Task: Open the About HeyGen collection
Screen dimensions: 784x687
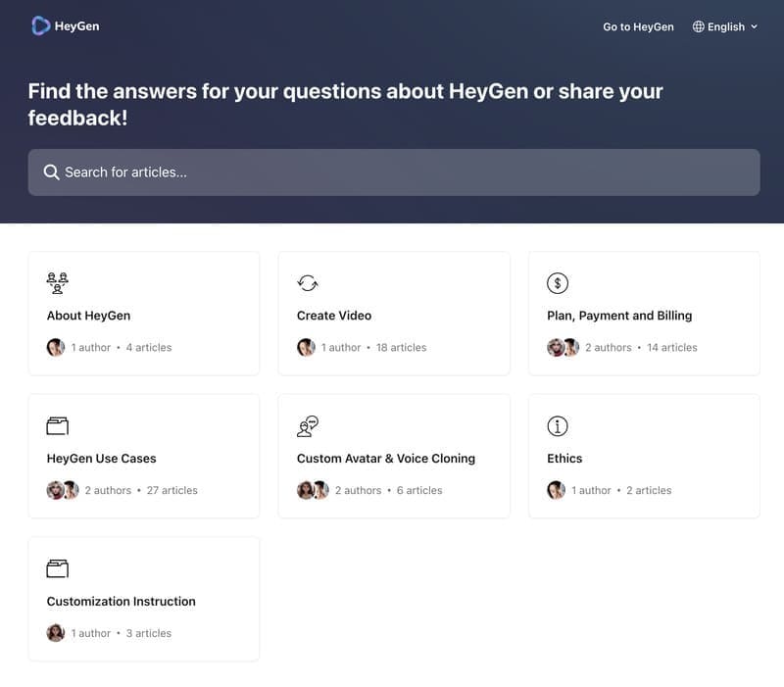Action: pos(144,314)
